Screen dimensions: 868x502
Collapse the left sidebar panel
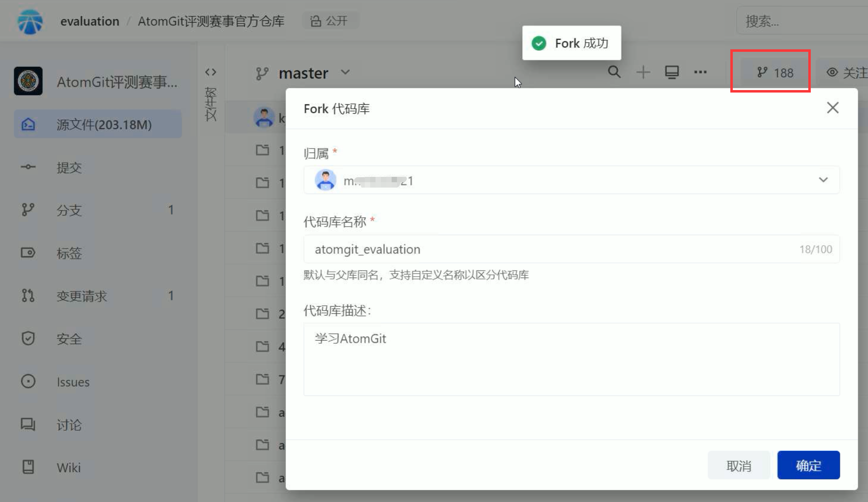pyautogui.click(x=211, y=72)
